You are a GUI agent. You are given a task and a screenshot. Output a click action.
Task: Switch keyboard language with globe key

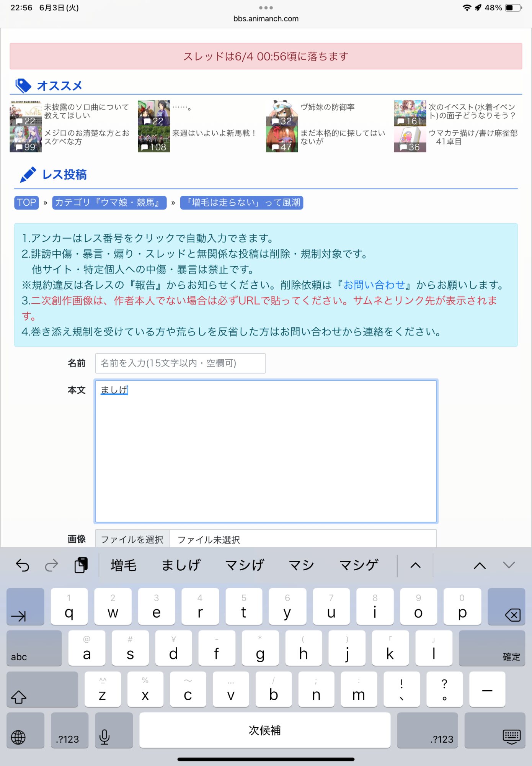(25, 730)
